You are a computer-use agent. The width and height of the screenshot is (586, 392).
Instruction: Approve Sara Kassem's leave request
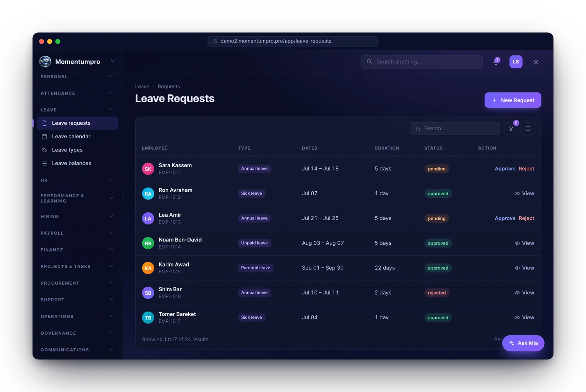[x=505, y=169]
